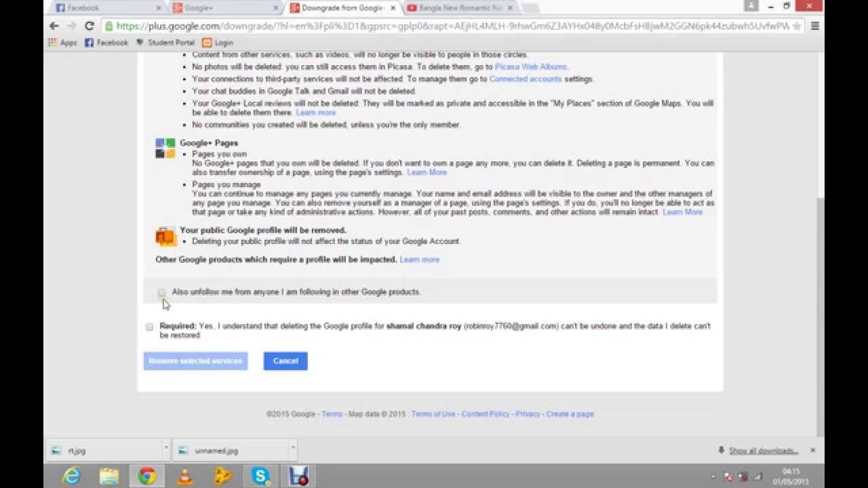Open the Terms of Use link
Image resolution: width=868 pixels, height=488 pixels.
[433, 414]
